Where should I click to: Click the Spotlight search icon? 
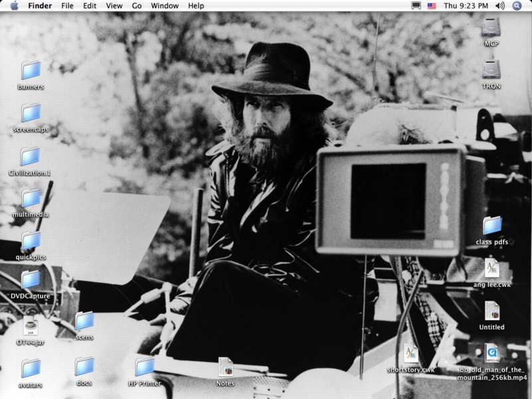coord(517,6)
